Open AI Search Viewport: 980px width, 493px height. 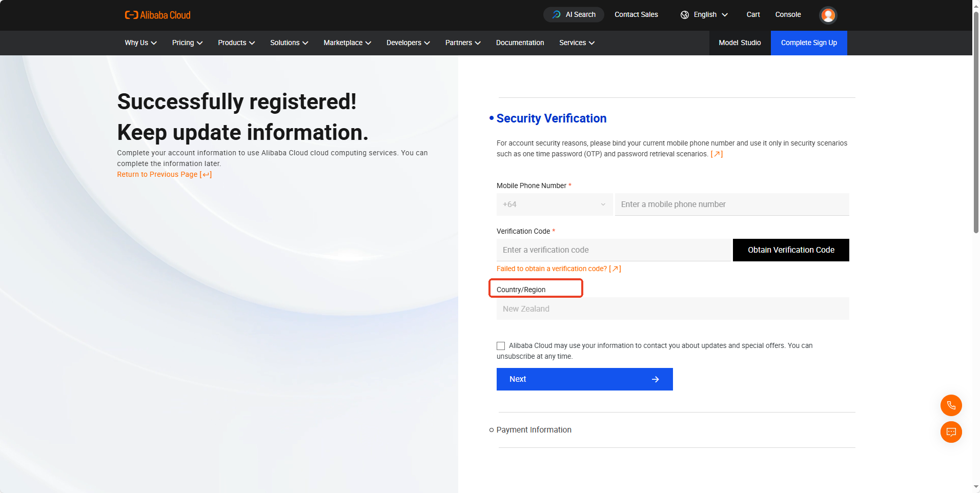(574, 14)
